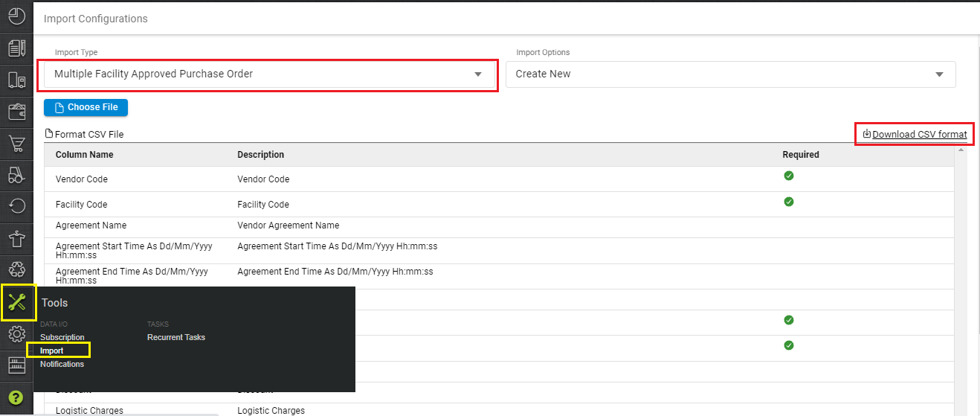Click the Logistic Charges column name cell

pyautogui.click(x=89, y=410)
